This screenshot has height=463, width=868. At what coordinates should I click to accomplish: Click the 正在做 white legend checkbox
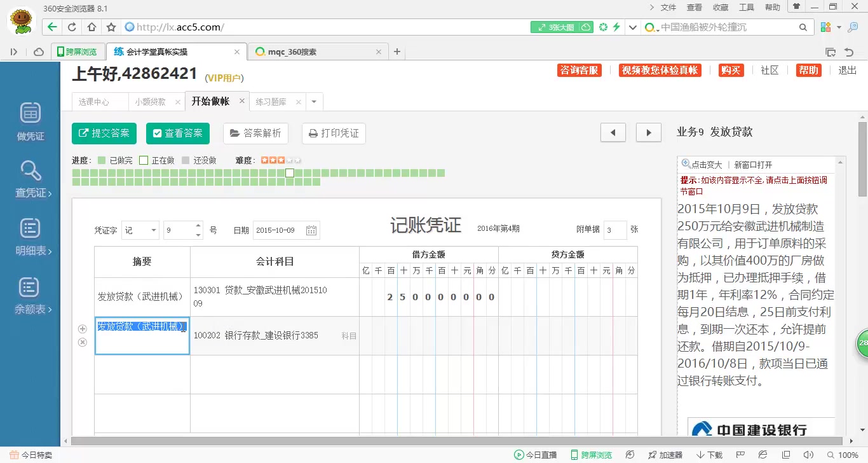point(143,160)
